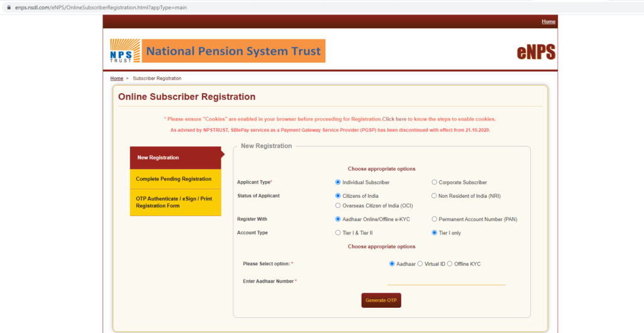
Task: Choose Overseas Citizen of India (OCI)
Action: tap(338, 205)
